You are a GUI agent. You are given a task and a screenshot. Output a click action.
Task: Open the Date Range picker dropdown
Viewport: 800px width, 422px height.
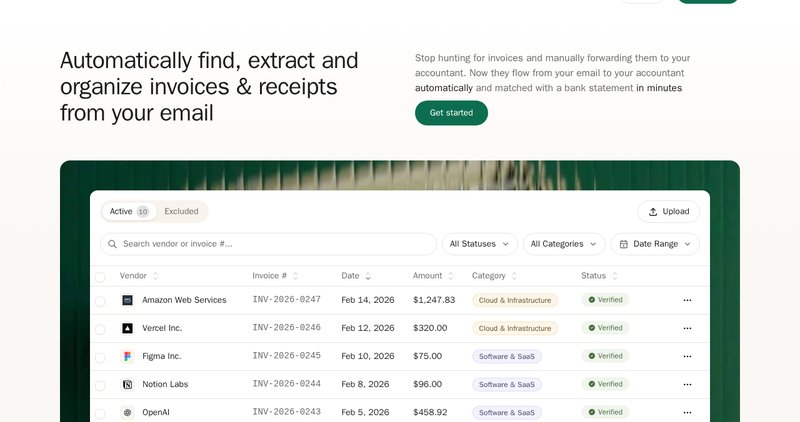click(x=655, y=244)
